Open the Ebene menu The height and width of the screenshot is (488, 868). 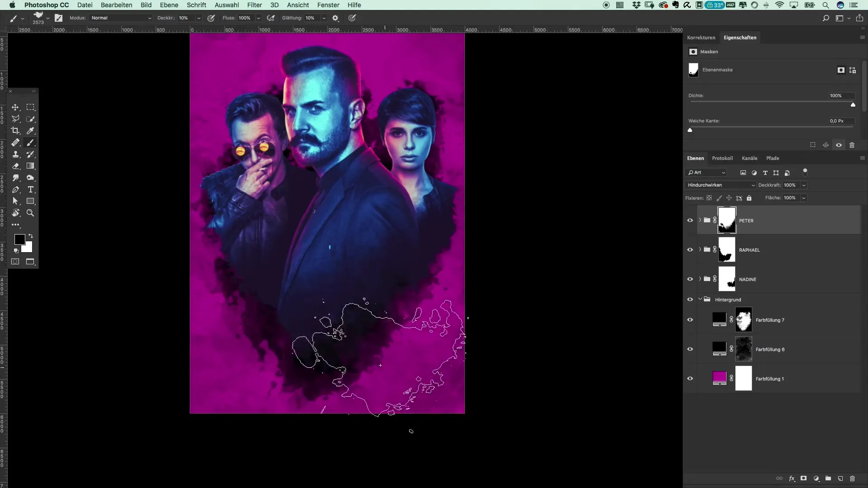click(x=169, y=5)
